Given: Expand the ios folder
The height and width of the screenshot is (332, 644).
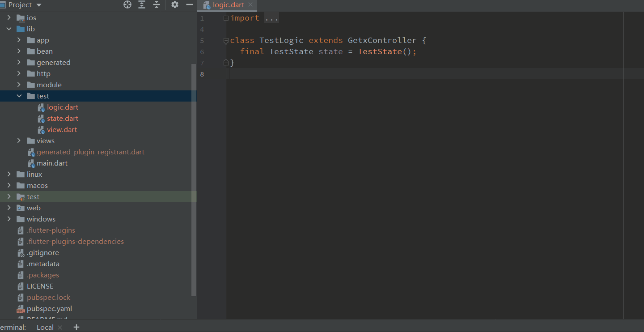Looking at the screenshot, I should tap(8, 17).
